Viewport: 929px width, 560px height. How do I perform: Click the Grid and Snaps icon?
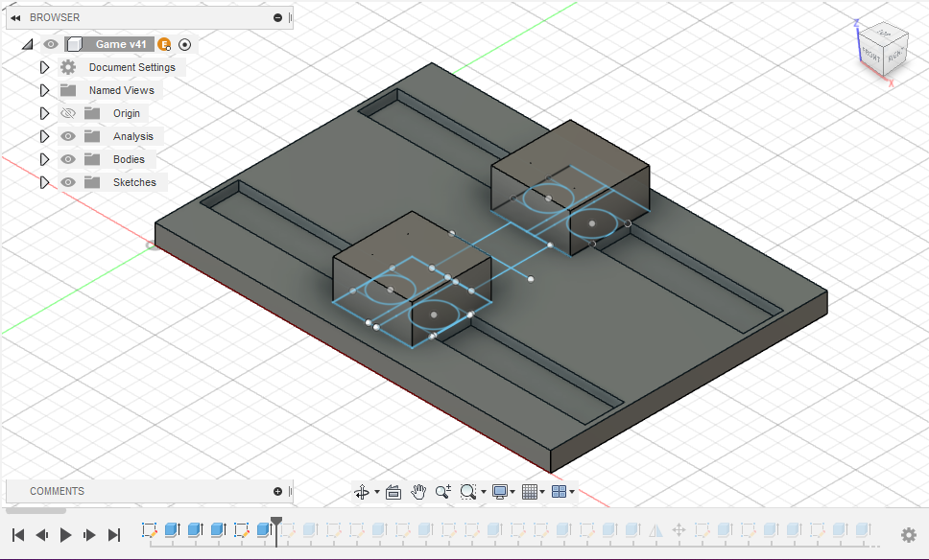pos(530,491)
